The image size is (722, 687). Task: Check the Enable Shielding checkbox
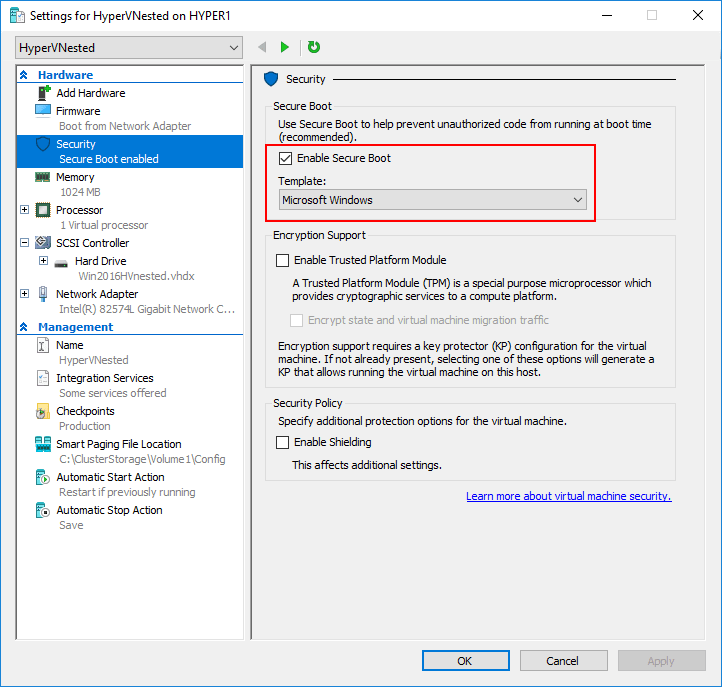tap(282, 442)
